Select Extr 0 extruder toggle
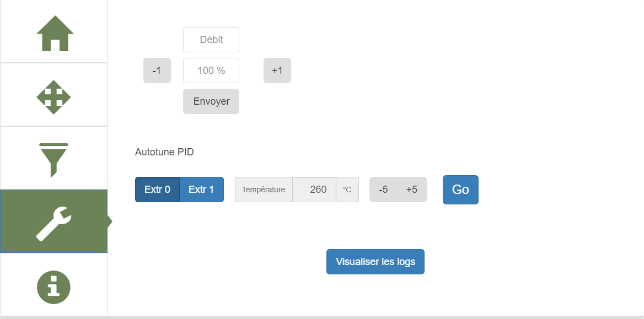 point(157,190)
